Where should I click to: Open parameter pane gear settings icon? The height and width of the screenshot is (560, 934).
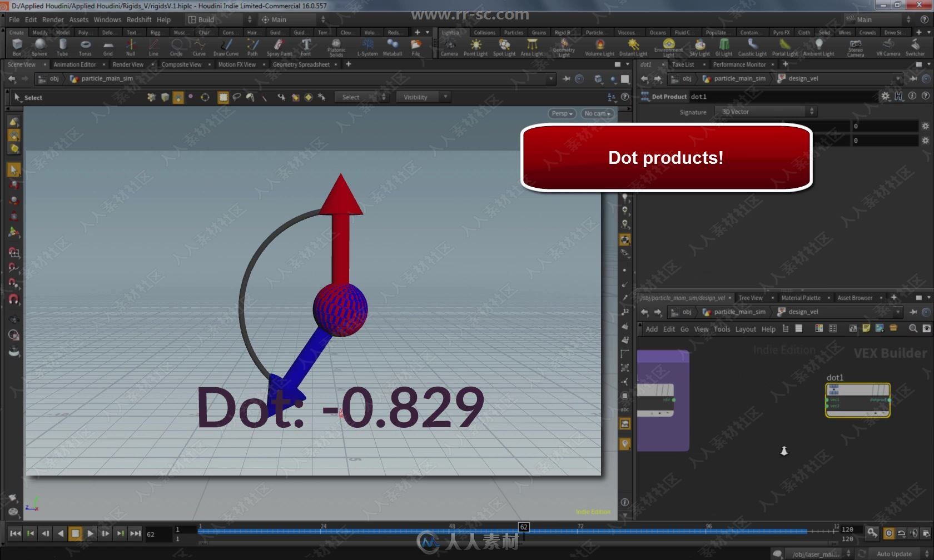pos(886,96)
